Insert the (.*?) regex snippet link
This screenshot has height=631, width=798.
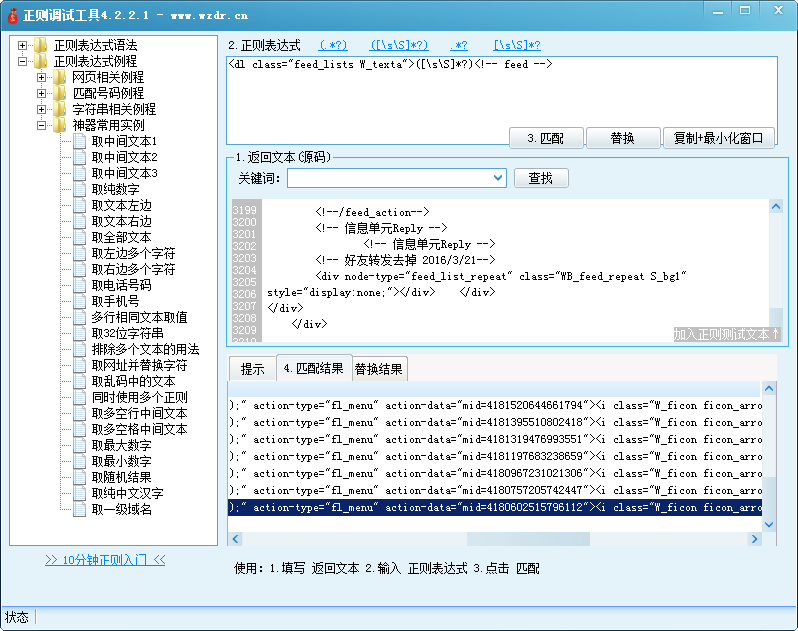(333, 45)
